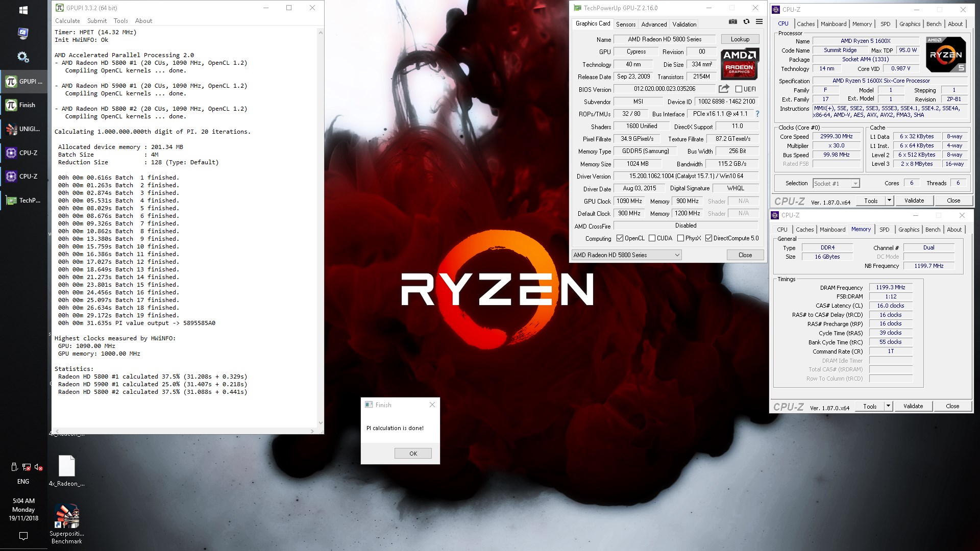This screenshot has height=551, width=980.
Task: Click the GPU name field in GPU-Z
Action: click(665, 39)
